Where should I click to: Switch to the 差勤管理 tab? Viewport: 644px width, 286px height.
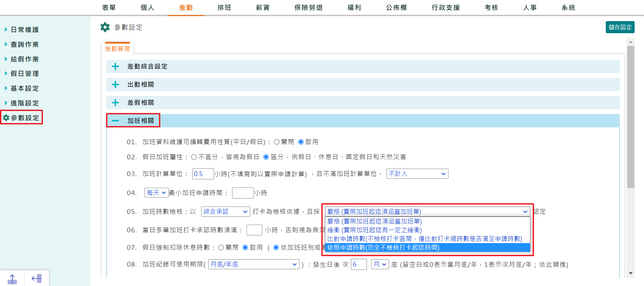coord(117,48)
